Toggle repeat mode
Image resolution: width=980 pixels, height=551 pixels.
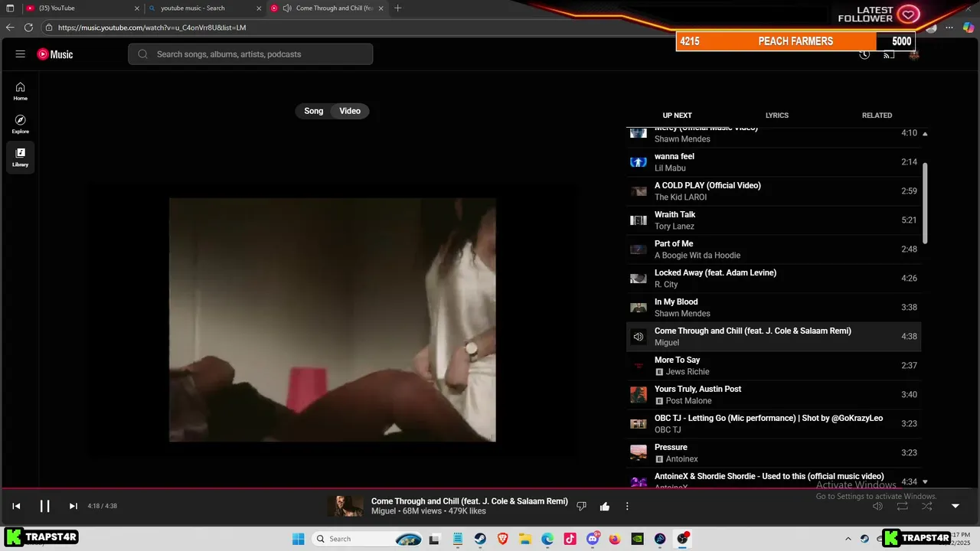[903, 506]
